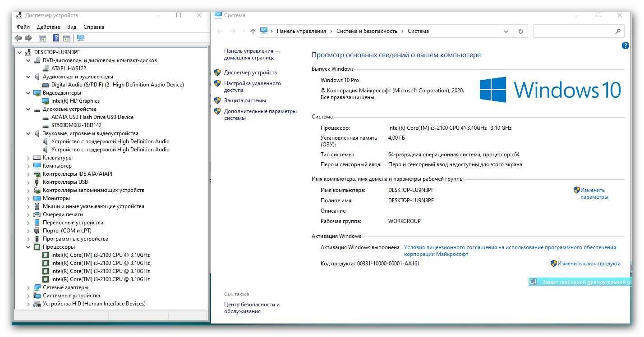Click the Мыши и иные указывающие устройства icon

(x=37, y=206)
